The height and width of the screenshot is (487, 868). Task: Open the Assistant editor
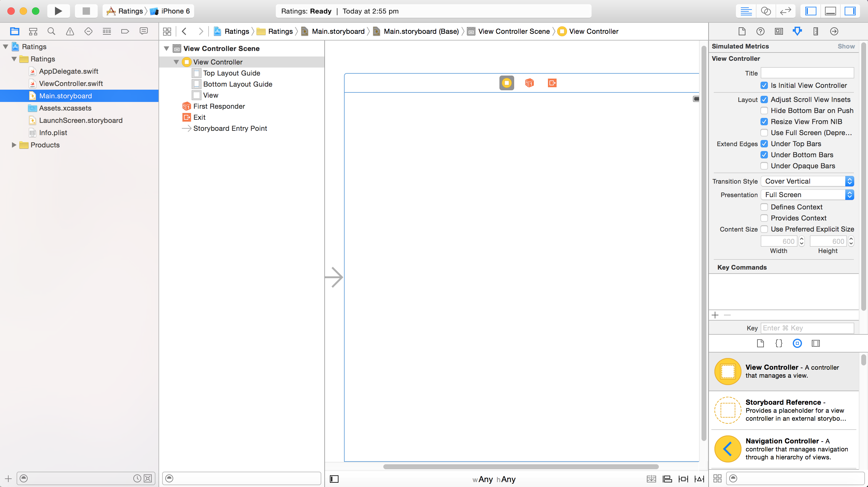coord(765,11)
